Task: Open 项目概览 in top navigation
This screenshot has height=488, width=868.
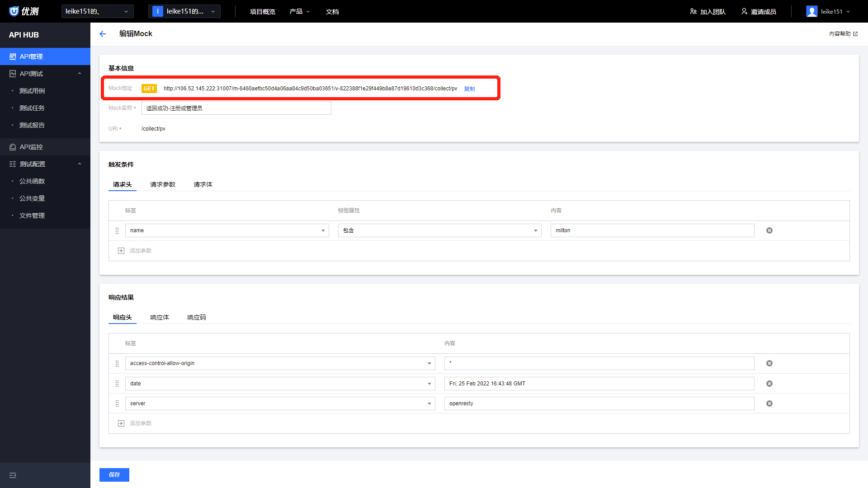Action: pyautogui.click(x=263, y=11)
